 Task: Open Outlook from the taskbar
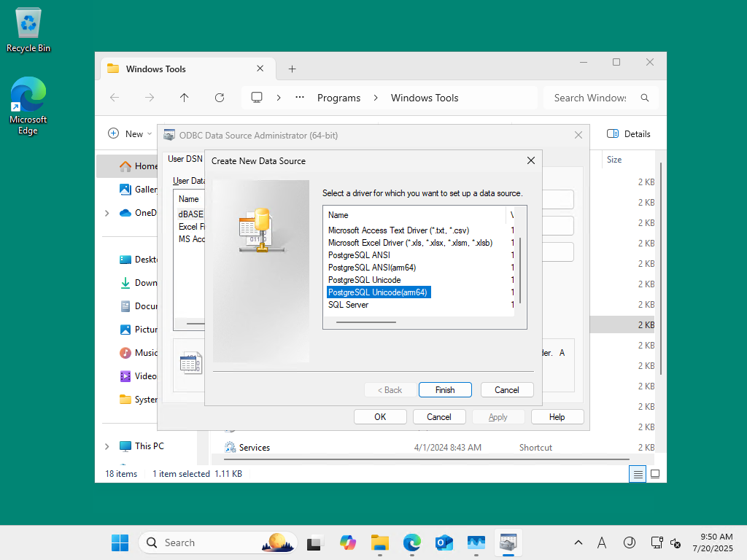point(444,542)
